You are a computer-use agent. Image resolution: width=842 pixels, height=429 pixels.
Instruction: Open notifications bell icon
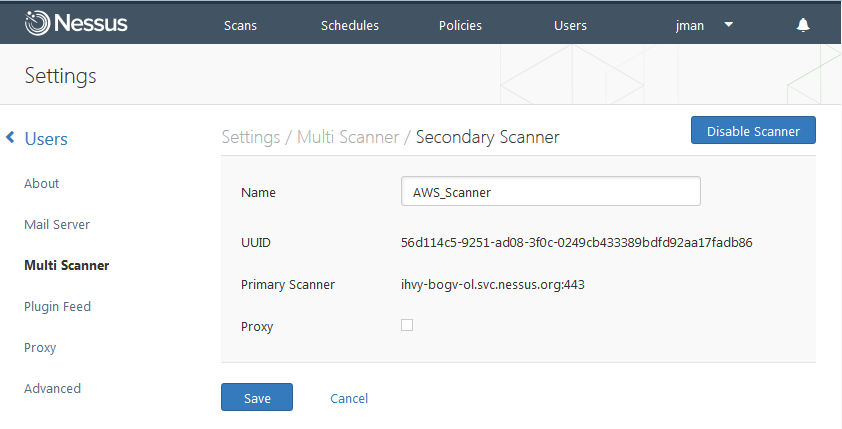[x=803, y=25]
